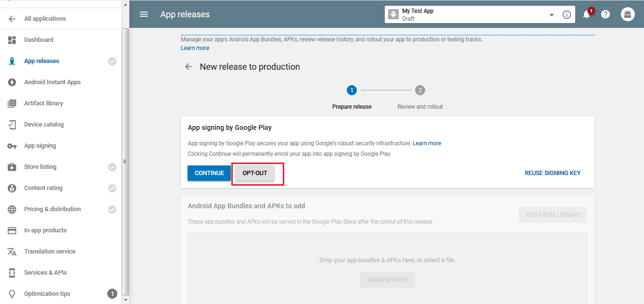This screenshot has width=644, height=304.
Task: Click the Pricing & distribution globe icon
Action: (x=12, y=209)
